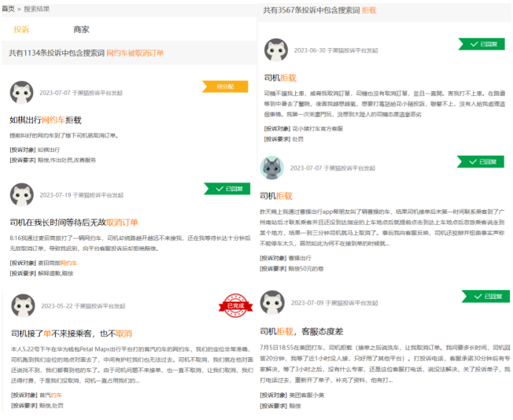Click cat avatar beside 2023-07-09 complaint

coord(272,303)
